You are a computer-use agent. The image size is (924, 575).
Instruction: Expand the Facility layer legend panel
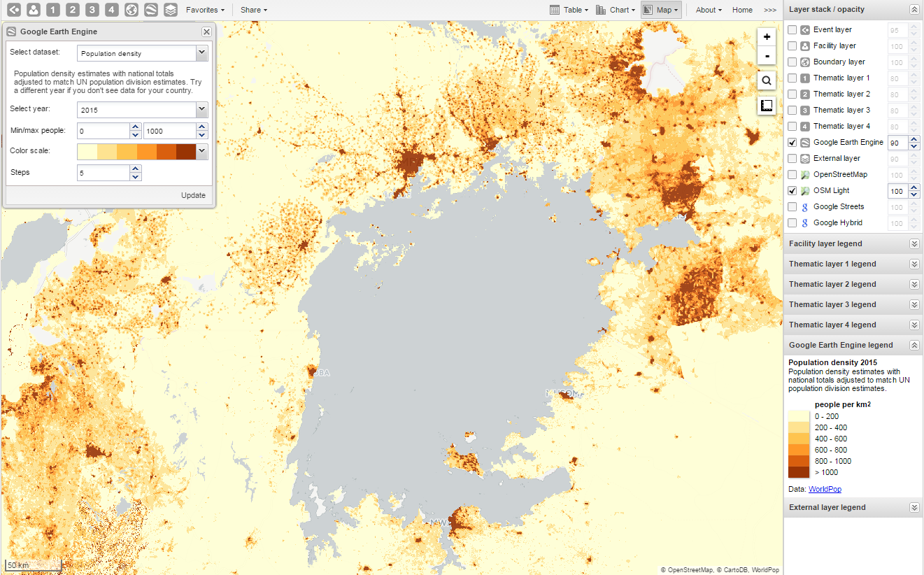click(x=914, y=243)
